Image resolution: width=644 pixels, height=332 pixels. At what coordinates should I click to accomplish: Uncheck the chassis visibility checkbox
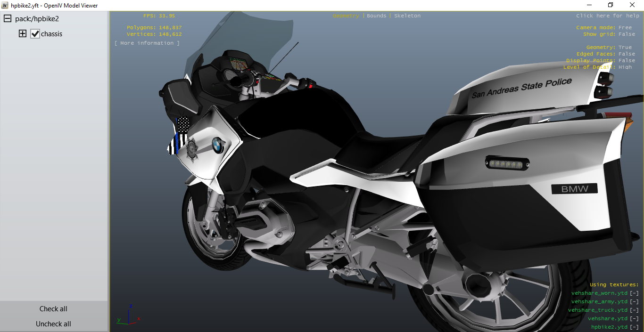35,34
